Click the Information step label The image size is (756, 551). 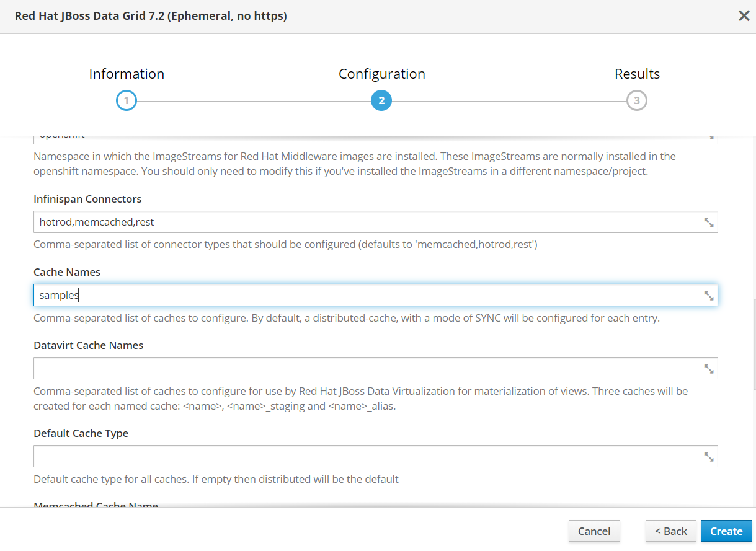[127, 74]
